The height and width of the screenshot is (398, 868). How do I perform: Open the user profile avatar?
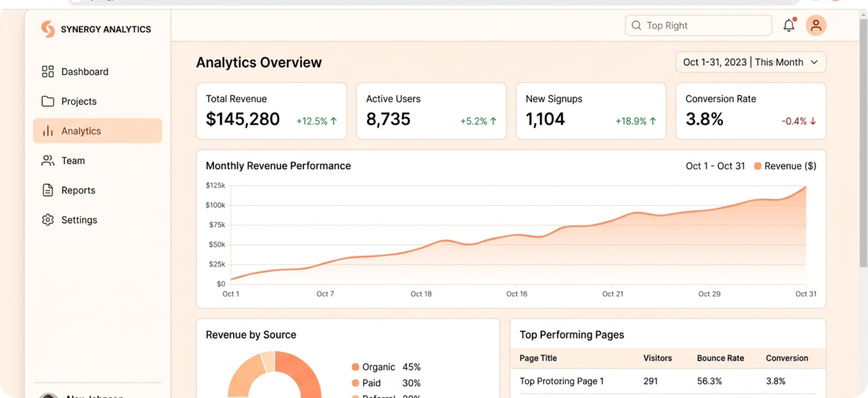816,25
